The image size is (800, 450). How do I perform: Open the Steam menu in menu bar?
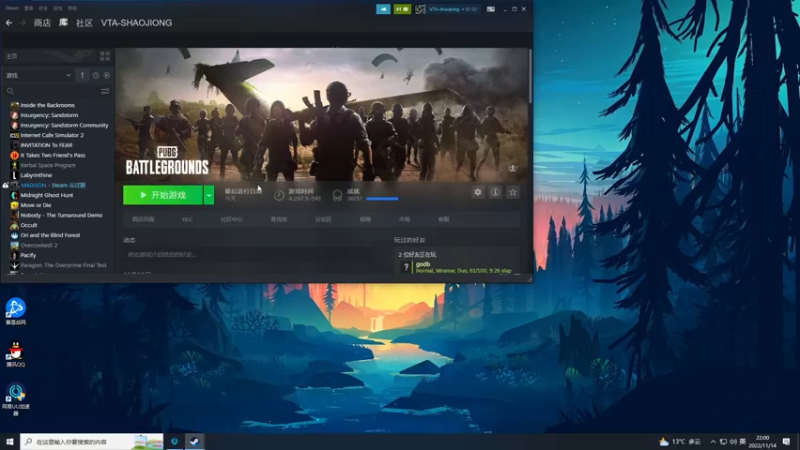coord(12,8)
